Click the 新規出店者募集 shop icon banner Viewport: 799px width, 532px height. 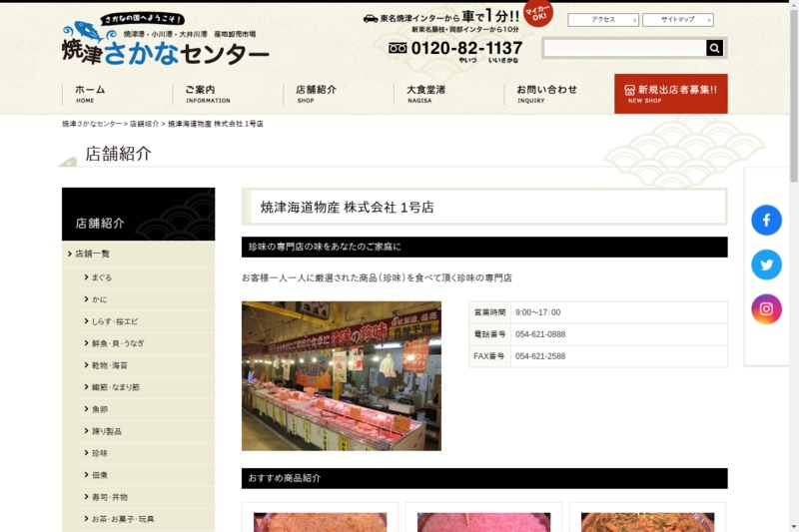(x=670, y=94)
